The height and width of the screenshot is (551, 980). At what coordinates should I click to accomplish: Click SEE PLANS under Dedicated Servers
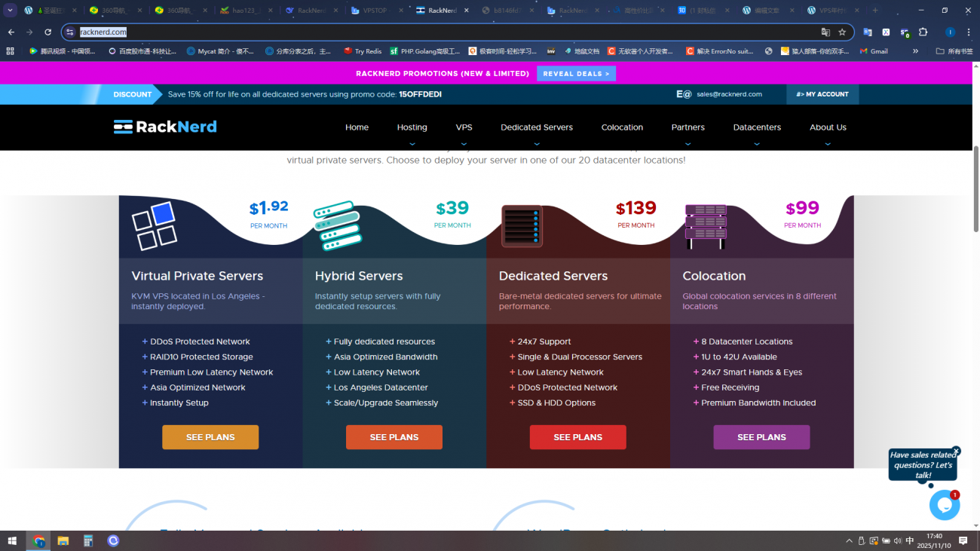577,437
